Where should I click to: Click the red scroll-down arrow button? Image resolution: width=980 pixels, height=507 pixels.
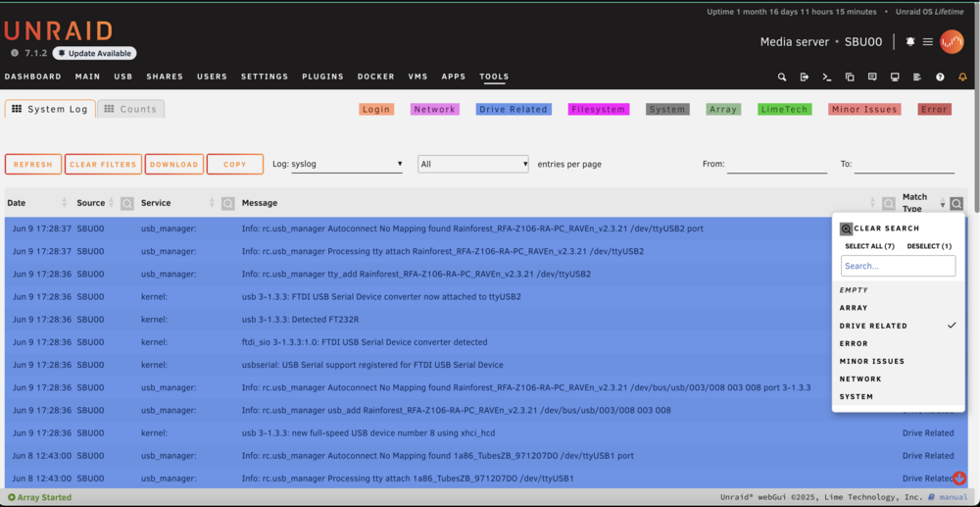click(959, 479)
